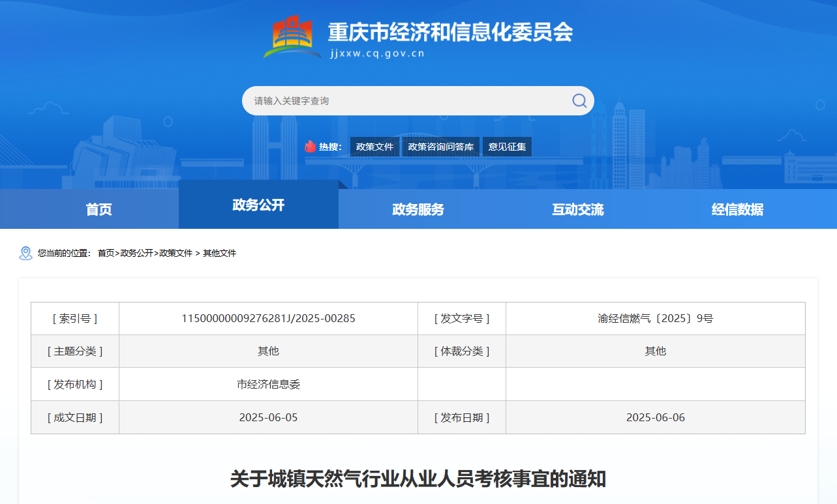The height and width of the screenshot is (504, 837).
Task: Open the 政务公开 navigation tab
Action: tap(258, 205)
